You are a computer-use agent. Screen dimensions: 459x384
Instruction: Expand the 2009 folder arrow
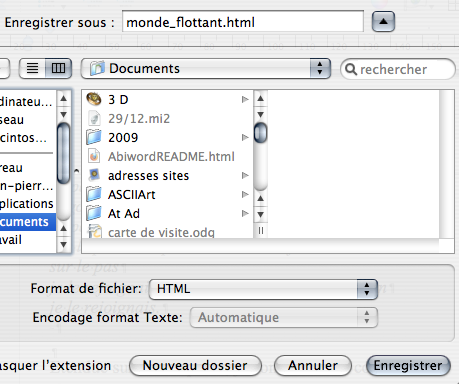tap(245, 137)
